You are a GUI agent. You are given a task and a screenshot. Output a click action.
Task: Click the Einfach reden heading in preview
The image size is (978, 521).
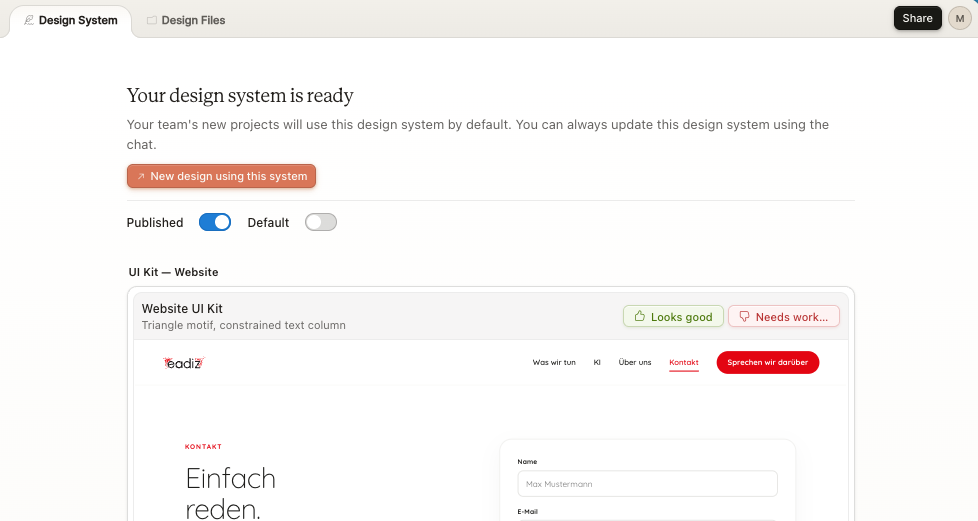pos(231,493)
